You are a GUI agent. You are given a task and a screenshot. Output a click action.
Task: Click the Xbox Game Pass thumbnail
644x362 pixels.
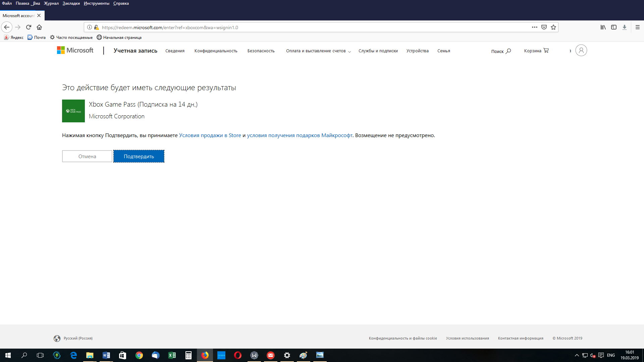73,111
